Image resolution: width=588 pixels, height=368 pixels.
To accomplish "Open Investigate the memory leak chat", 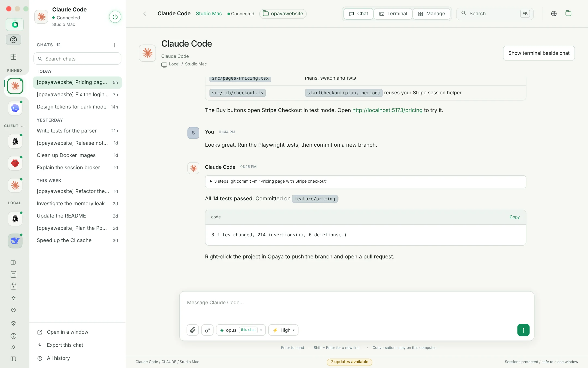I will point(77,204).
